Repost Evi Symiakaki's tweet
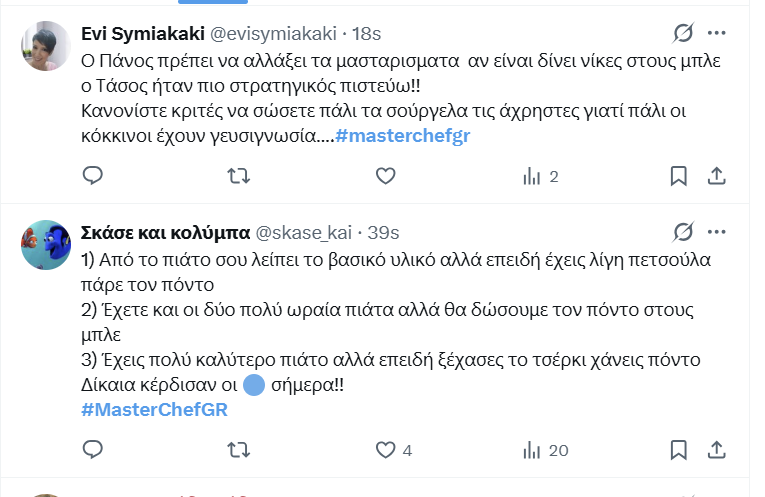The width and height of the screenshot is (765, 497). pyautogui.click(x=239, y=176)
